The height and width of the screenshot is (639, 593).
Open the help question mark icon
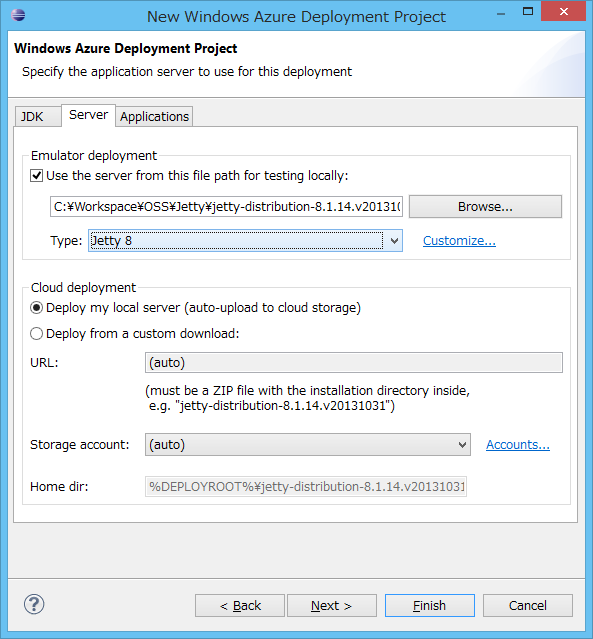point(34,604)
